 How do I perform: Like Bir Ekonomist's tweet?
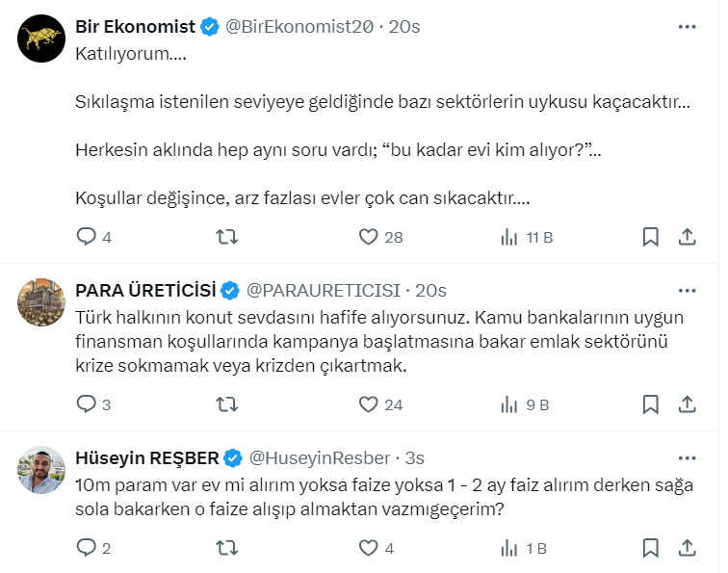[x=367, y=237]
